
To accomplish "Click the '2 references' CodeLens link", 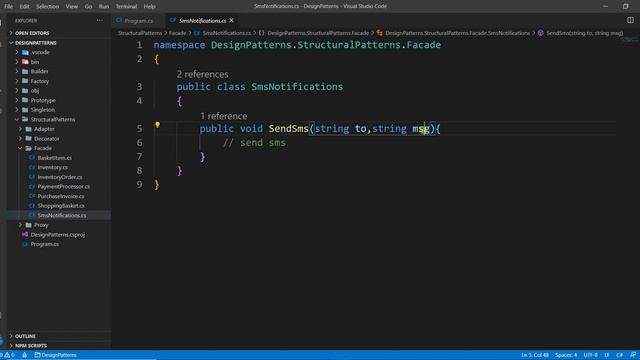I will point(202,74).
